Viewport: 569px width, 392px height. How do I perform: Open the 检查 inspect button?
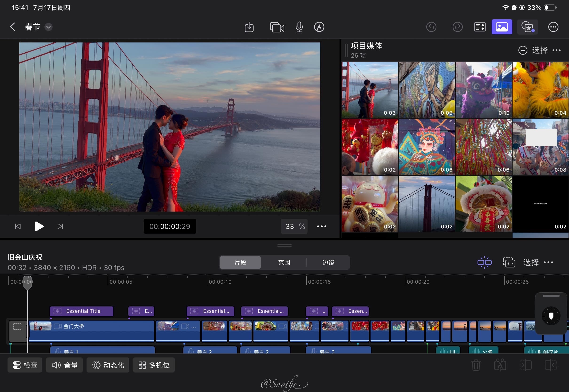25,365
